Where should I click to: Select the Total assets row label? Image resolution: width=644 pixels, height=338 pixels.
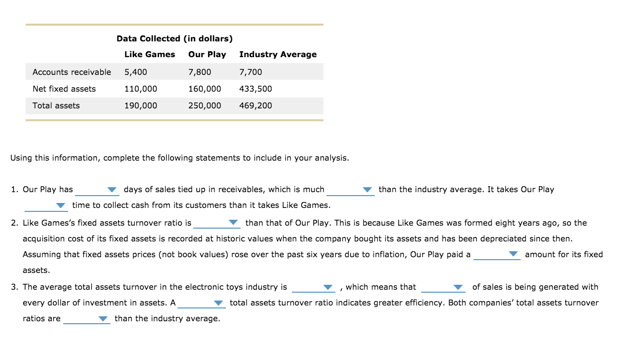56,105
